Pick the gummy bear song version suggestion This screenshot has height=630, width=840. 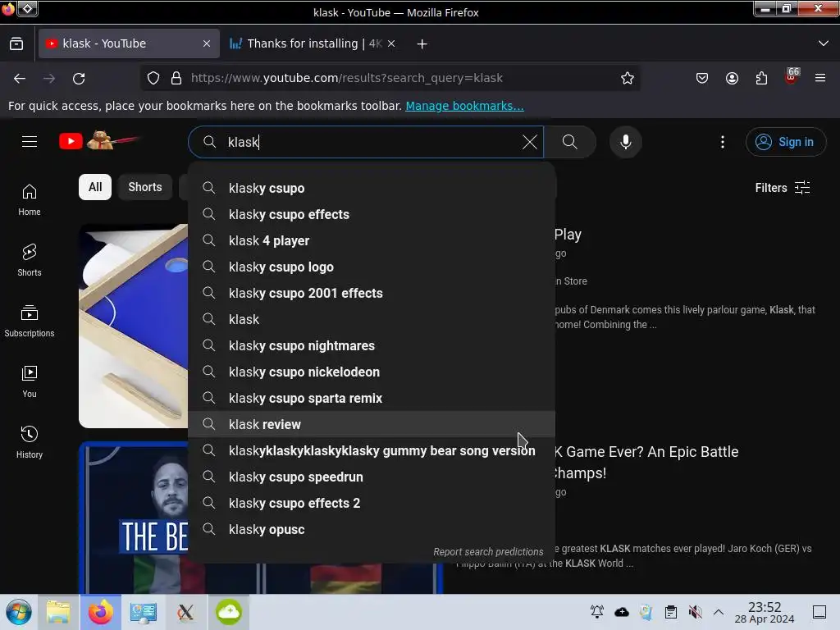[372, 450]
